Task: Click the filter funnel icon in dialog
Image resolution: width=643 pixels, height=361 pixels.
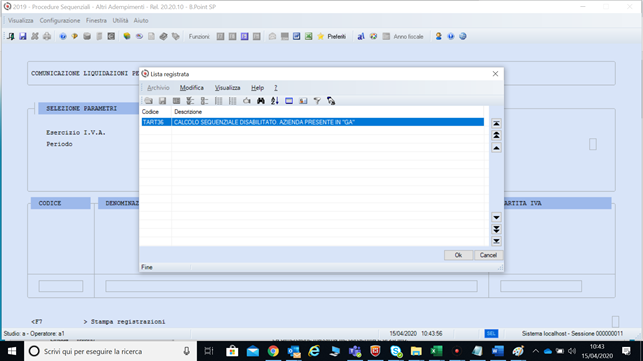Action: [x=317, y=101]
